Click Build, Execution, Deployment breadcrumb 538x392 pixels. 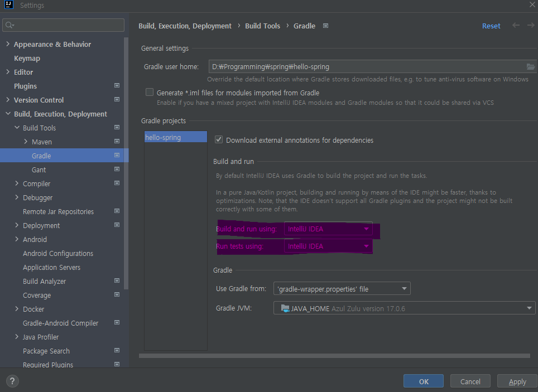tap(185, 26)
